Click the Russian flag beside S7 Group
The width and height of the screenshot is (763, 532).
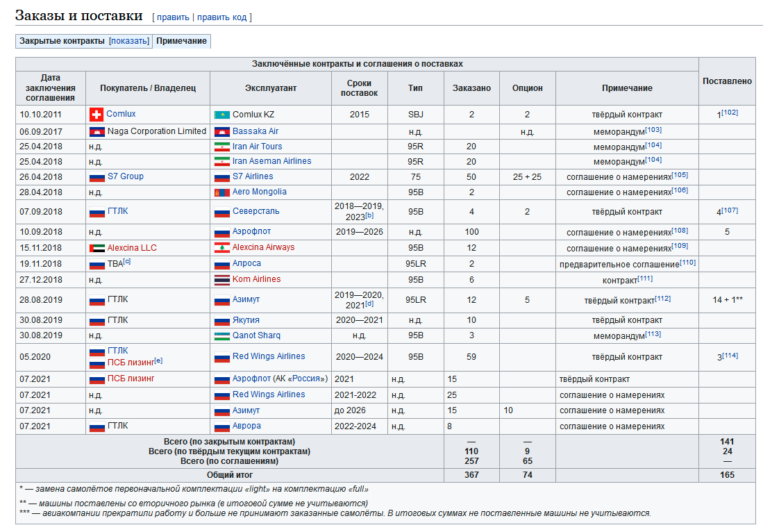coord(97,177)
